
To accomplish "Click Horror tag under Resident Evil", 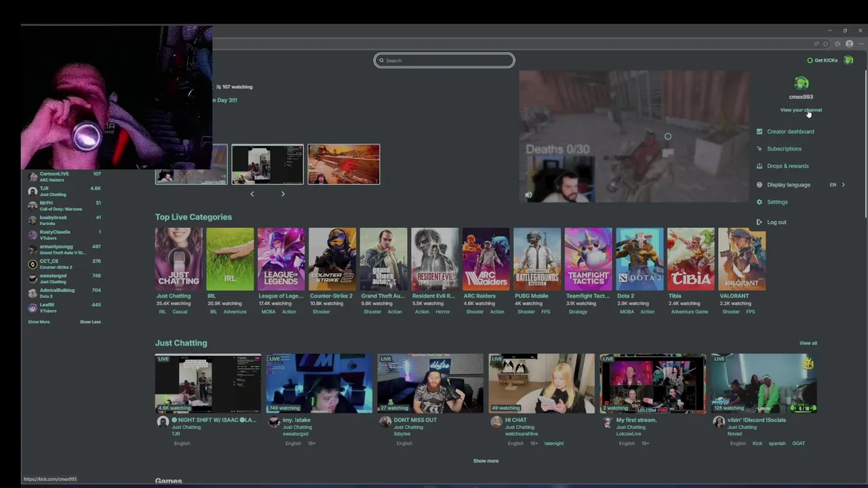I will click(x=443, y=312).
